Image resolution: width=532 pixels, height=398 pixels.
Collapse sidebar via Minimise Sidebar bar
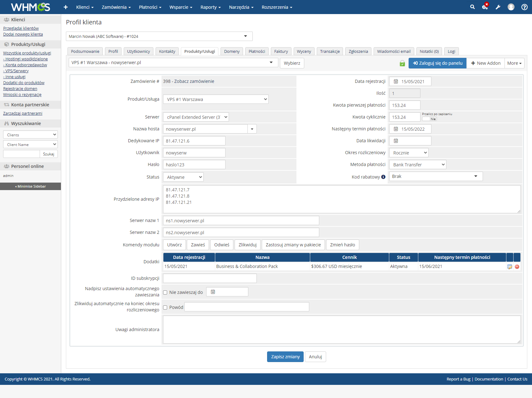click(30, 186)
